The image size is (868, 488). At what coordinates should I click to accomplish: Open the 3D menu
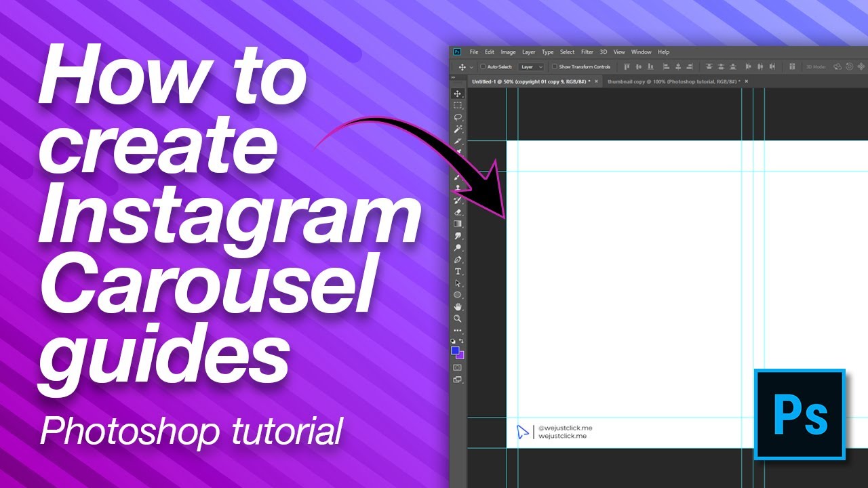(604, 52)
